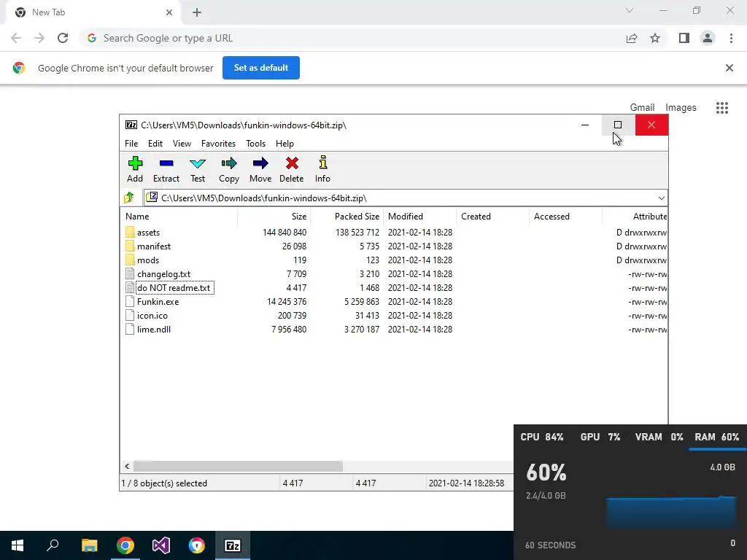The width and height of the screenshot is (747, 560).
Task: Click the horizontal scrollbar thumb
Action: (x=238, y=466)
